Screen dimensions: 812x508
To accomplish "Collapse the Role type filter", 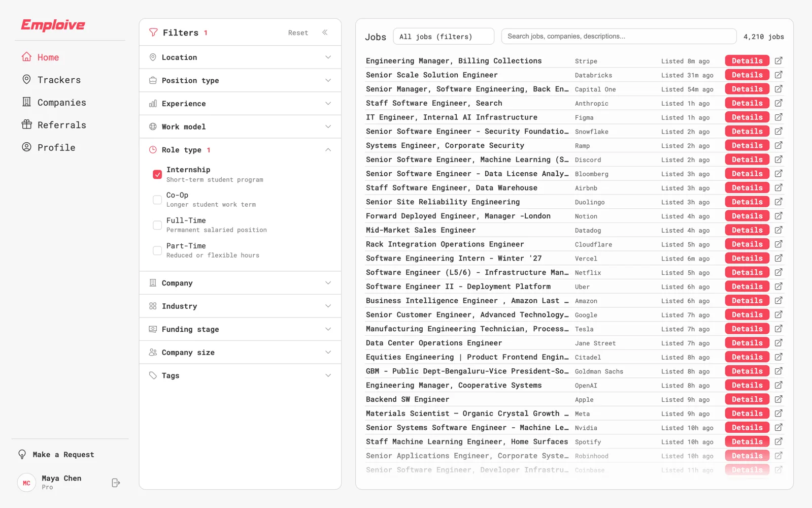I will pos(240,150).
